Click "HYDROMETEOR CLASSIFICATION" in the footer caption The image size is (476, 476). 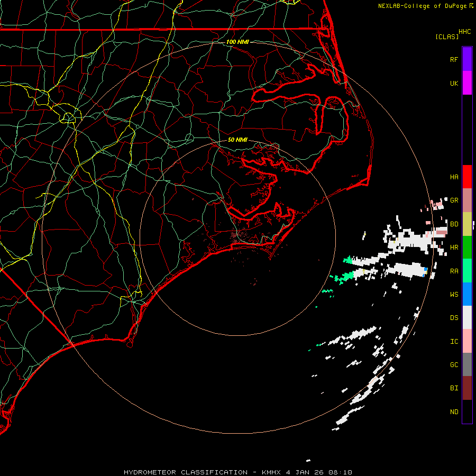(x=186, y=472)
